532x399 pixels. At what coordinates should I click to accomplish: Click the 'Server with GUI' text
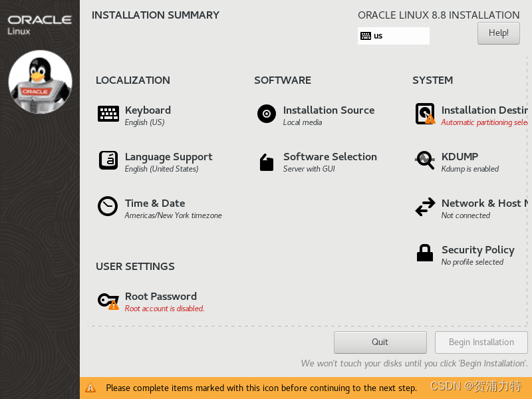309,169
